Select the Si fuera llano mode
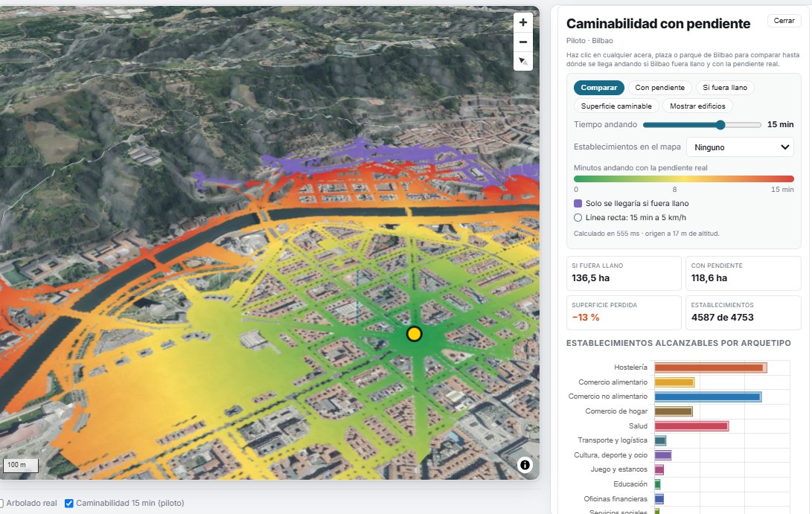The image size is (812, 514). tap(725, 88)
